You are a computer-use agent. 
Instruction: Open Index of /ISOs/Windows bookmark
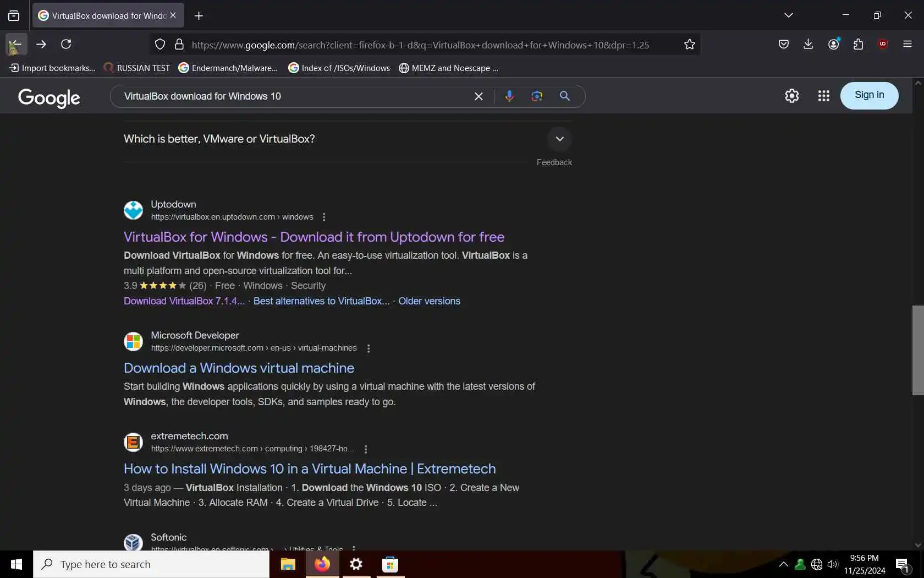339,68
